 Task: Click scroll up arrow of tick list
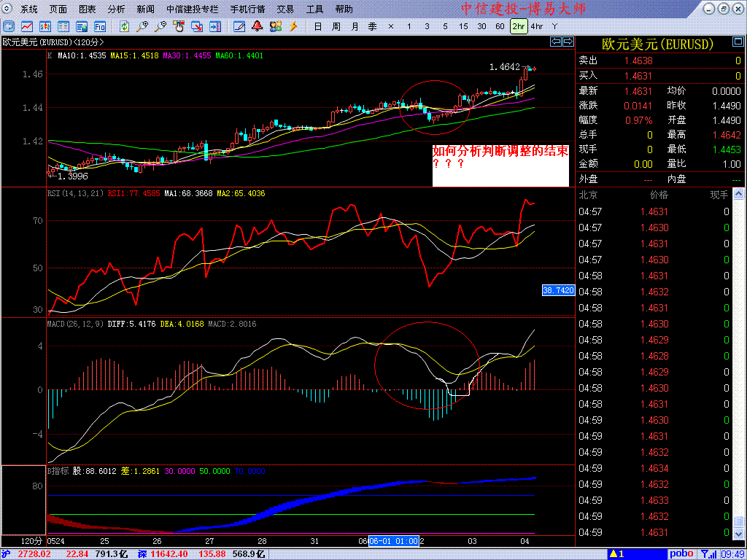pos(738,193)
